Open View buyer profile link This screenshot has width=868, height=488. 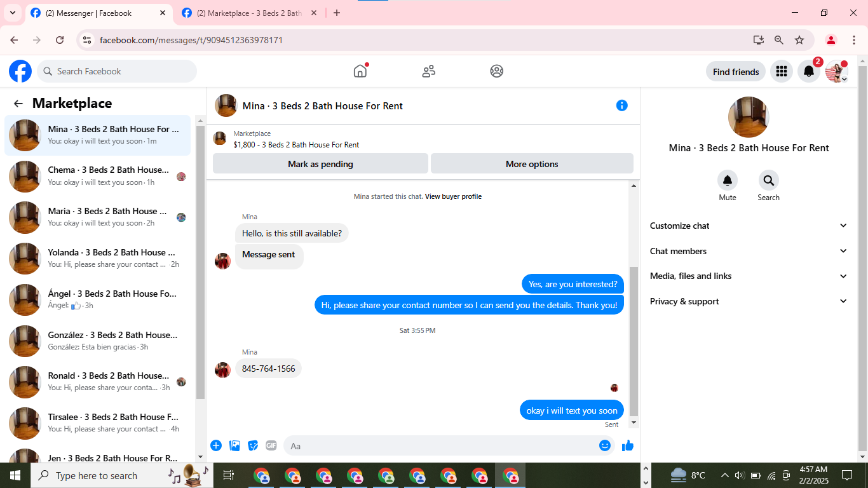[453, 196]
